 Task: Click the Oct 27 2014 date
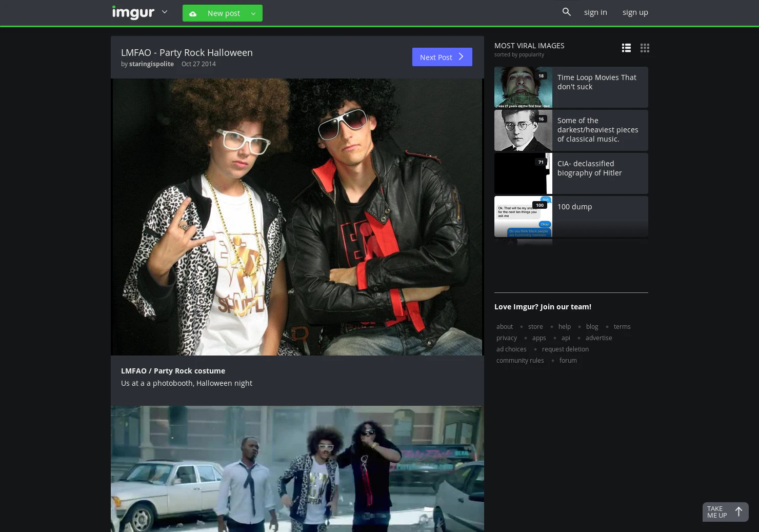(x=198, y=64)
